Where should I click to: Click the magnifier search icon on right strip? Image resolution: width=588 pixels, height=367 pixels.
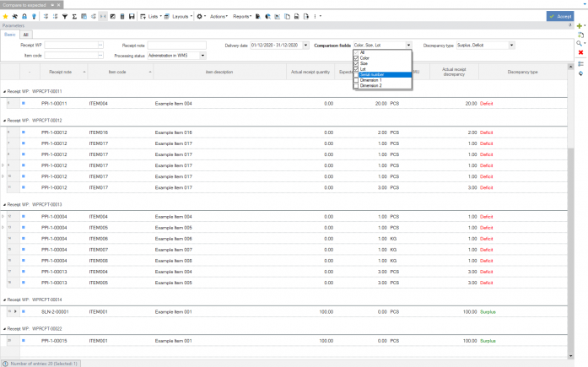(580, 44)
